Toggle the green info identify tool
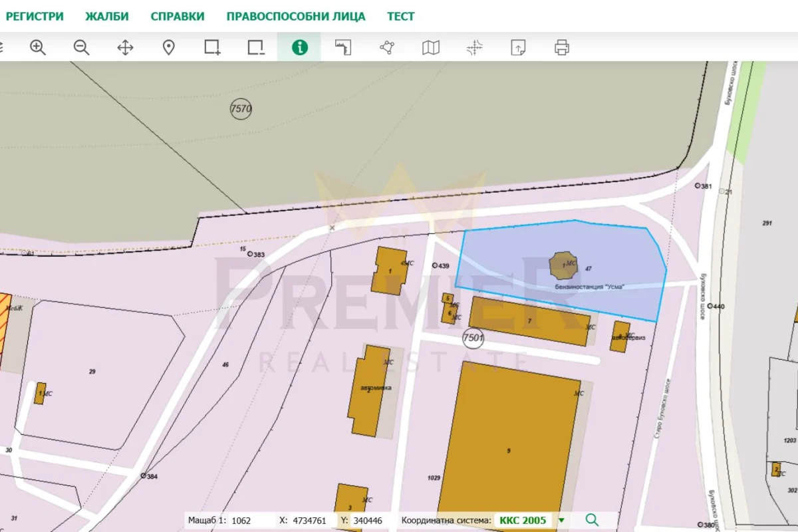Image resolution: width=798 pixels, height=532 pixels. 299,47
